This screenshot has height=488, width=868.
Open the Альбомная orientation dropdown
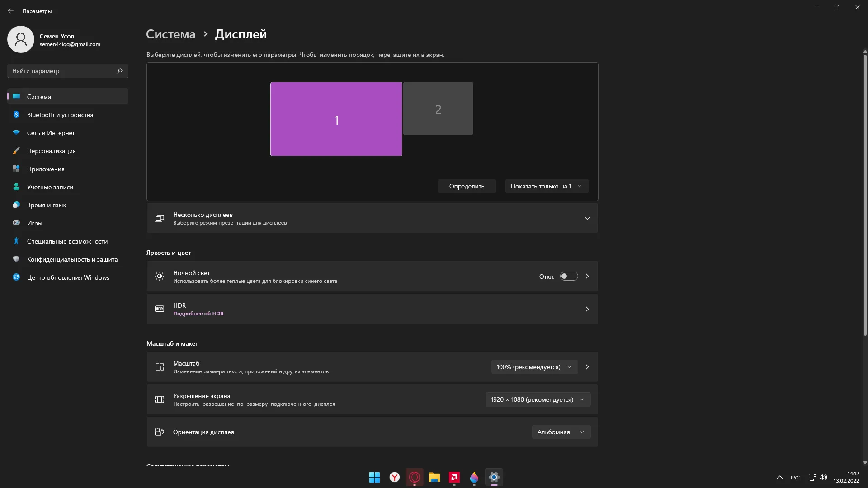point(561,432)
